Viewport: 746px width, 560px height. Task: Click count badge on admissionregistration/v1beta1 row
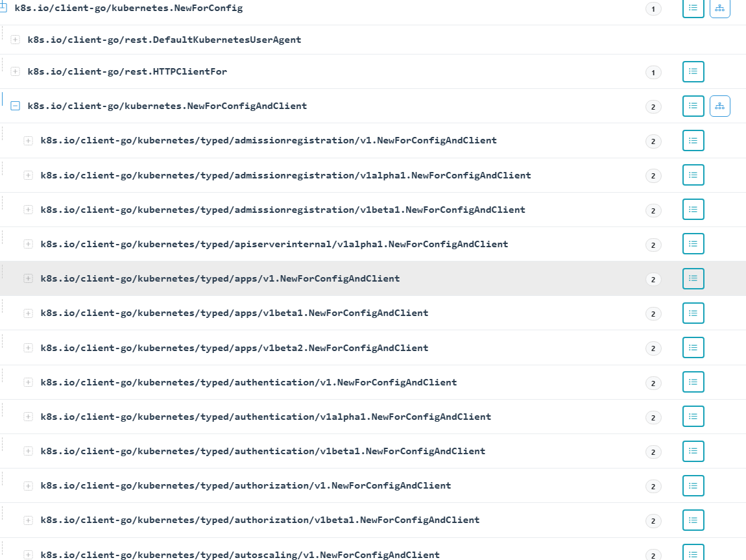point(653,210)
